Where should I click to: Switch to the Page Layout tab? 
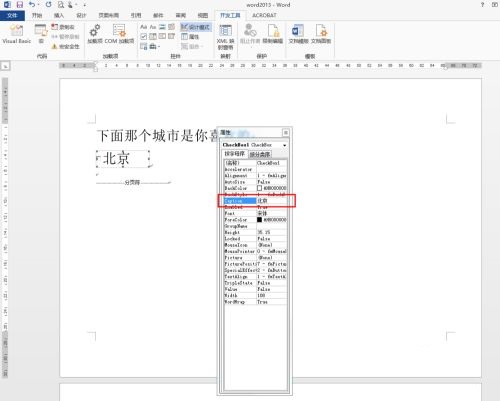click(109, 16)
